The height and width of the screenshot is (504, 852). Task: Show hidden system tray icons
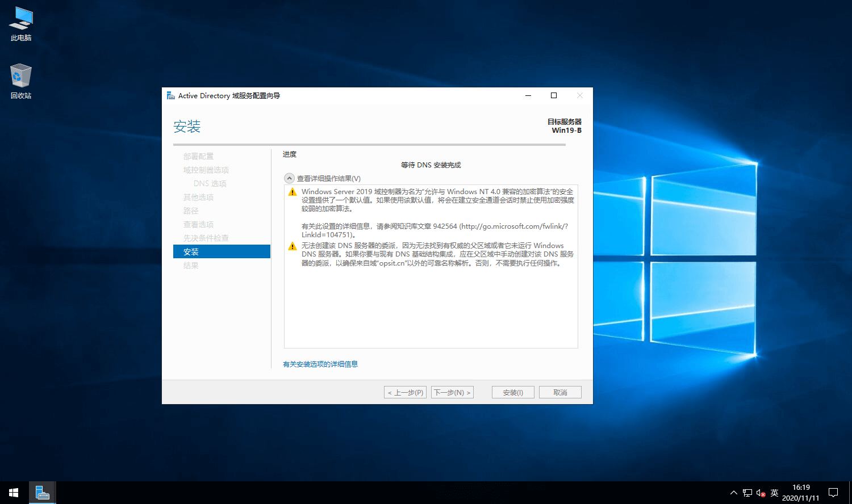(x=733, y=493)
